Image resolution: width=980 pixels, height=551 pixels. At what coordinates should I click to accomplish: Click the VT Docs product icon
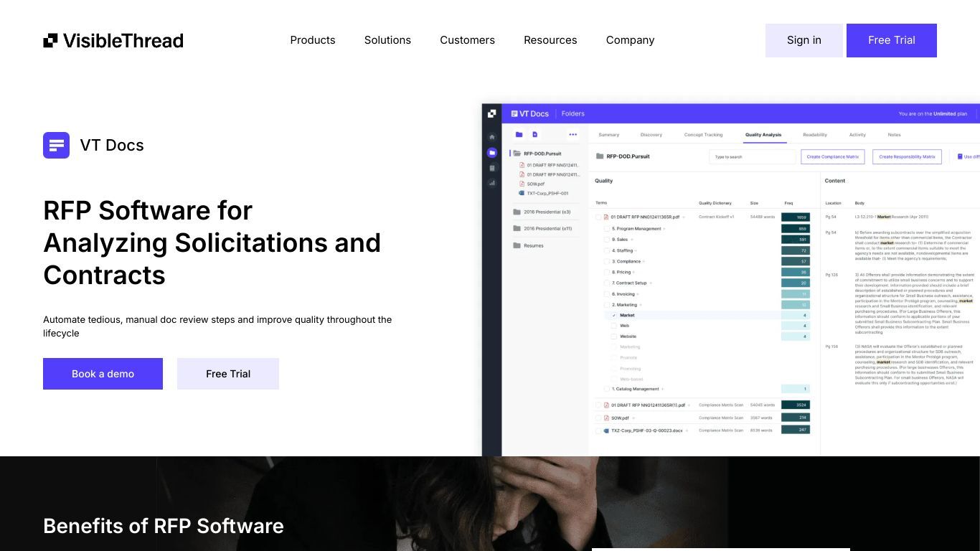click(56, 145)
